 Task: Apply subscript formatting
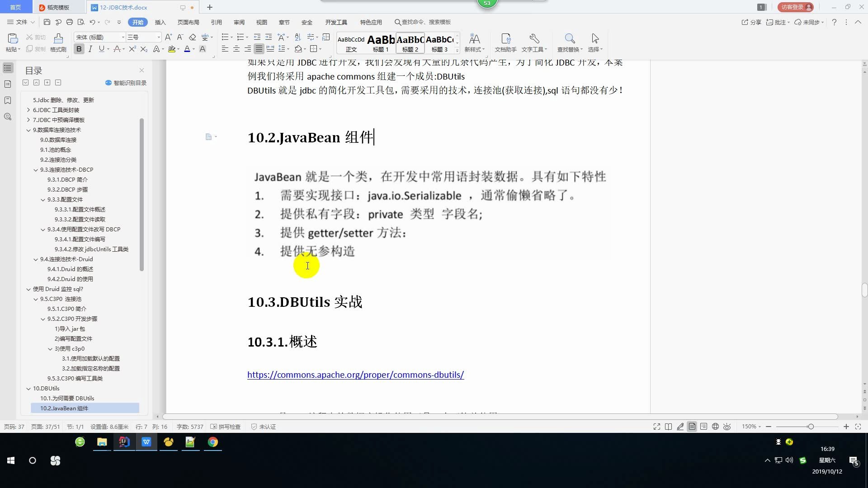(144, 49)
